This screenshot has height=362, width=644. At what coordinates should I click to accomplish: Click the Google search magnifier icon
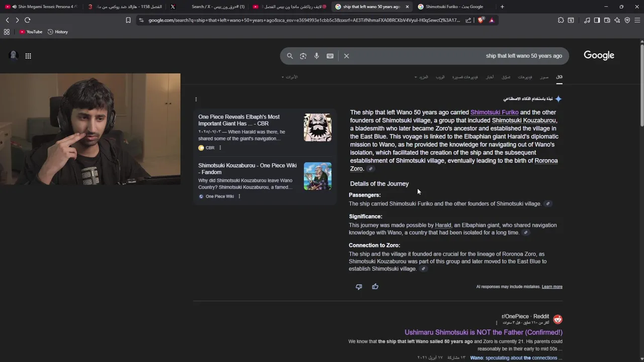tap(290, 56)
